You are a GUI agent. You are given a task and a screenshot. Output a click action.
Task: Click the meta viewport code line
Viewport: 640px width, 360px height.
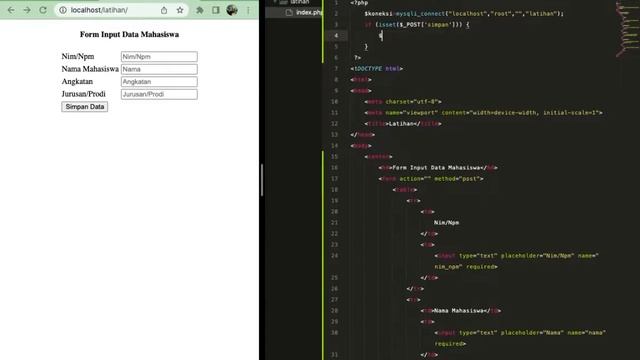[x=483, y=113]
